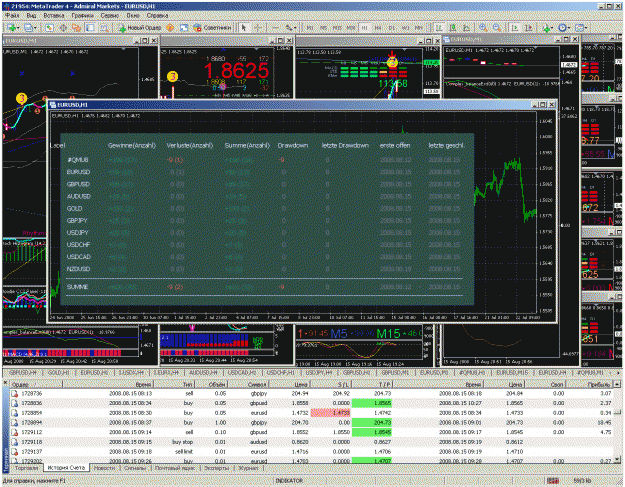
Task: Toggle the Terminal panel toolbar button
Action: tap(90, 27)
